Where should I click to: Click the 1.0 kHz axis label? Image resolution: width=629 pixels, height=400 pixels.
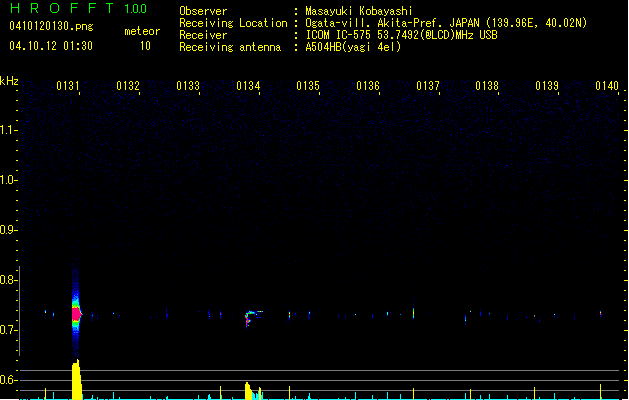7,180
